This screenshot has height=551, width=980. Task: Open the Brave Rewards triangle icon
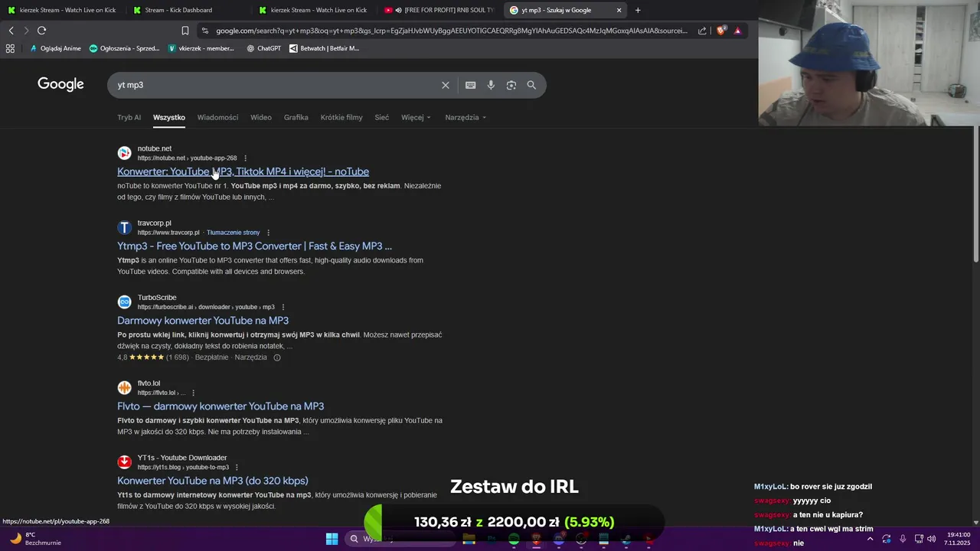[737, 31]
